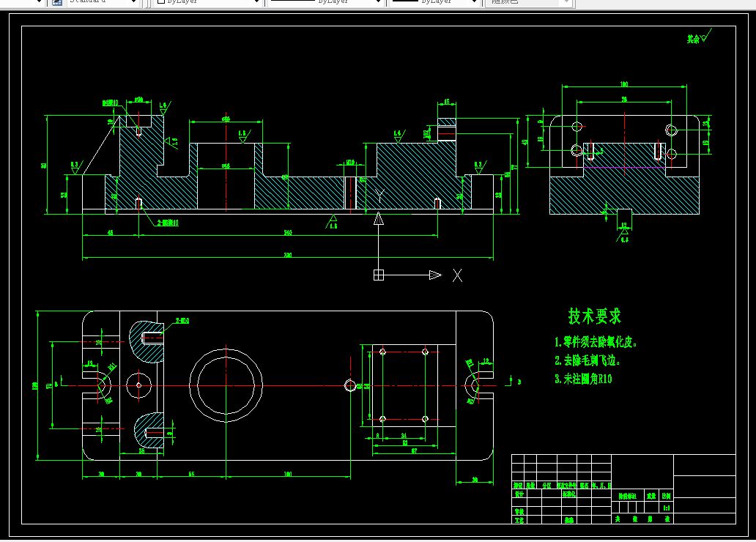
Task: Click the color box in ByLayer color dropdown
Action: [x=161, y=1]
